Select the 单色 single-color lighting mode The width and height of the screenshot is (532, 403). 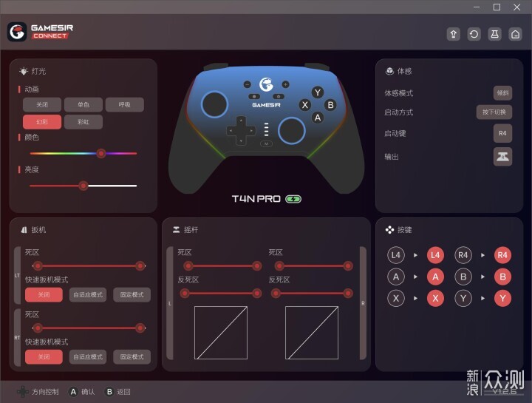[x=83, y=104]
